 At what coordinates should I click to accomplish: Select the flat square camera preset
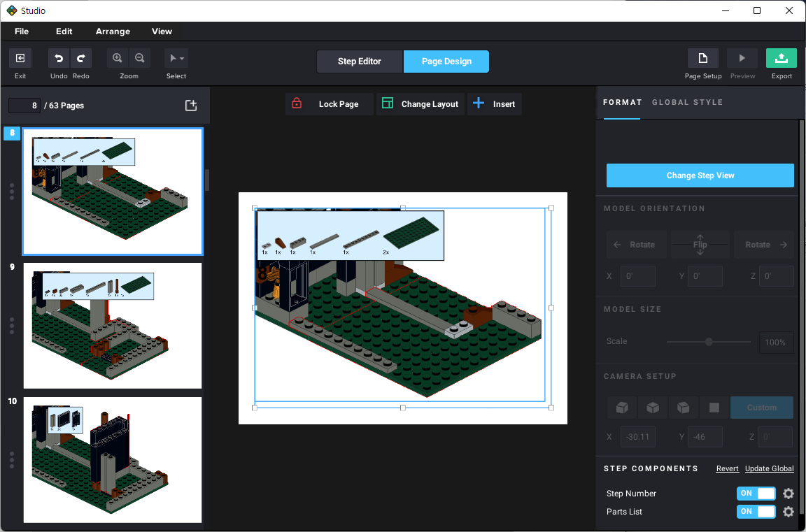click(x=714, y=408)
